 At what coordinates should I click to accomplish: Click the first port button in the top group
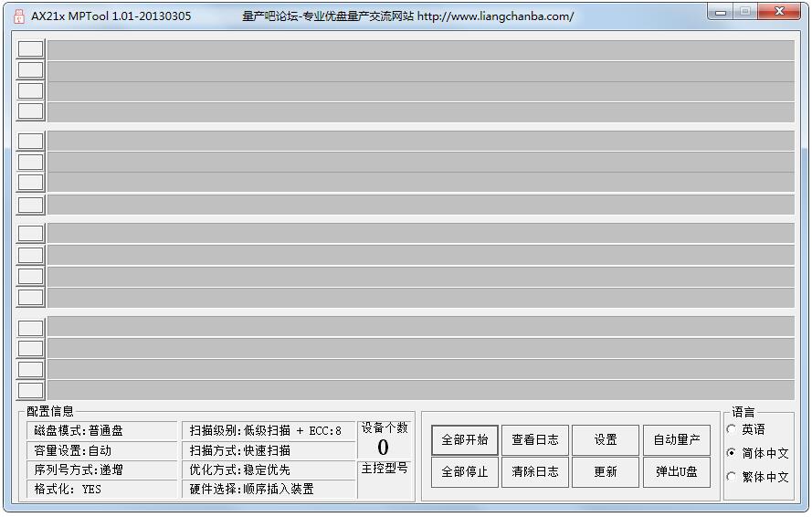(30, 49)
